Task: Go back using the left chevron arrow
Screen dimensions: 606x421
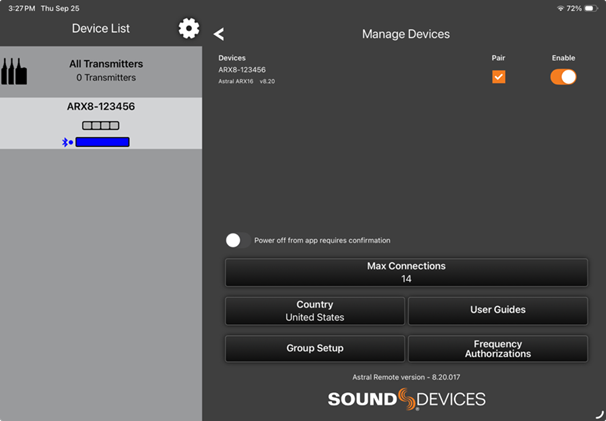Action: (x=219, y=34)
